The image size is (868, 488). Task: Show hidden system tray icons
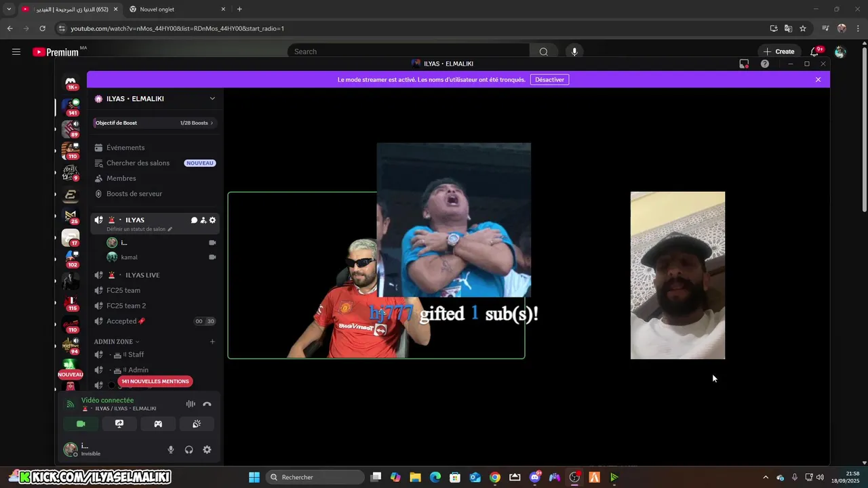pyautogui.click(x=766, y=477)
